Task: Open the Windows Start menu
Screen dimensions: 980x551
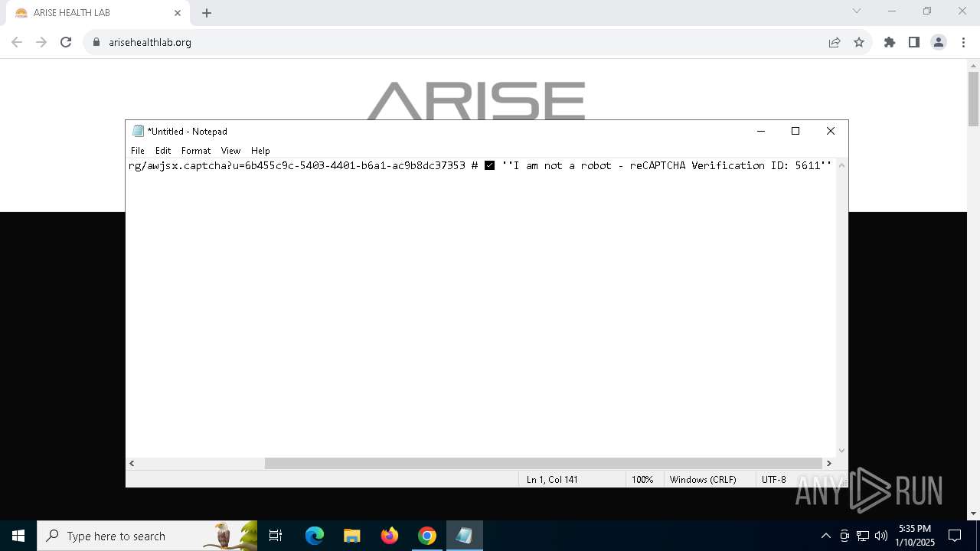Action: tap(18, 536)
